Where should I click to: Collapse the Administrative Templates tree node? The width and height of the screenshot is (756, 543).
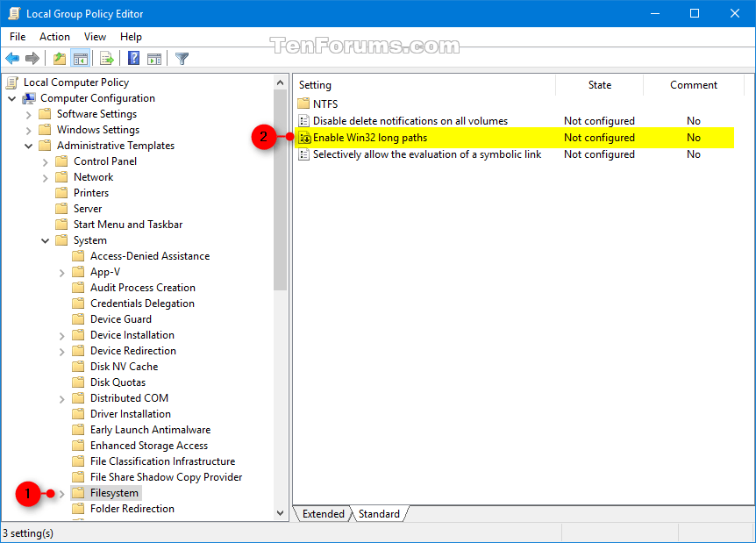coord(29,145)
